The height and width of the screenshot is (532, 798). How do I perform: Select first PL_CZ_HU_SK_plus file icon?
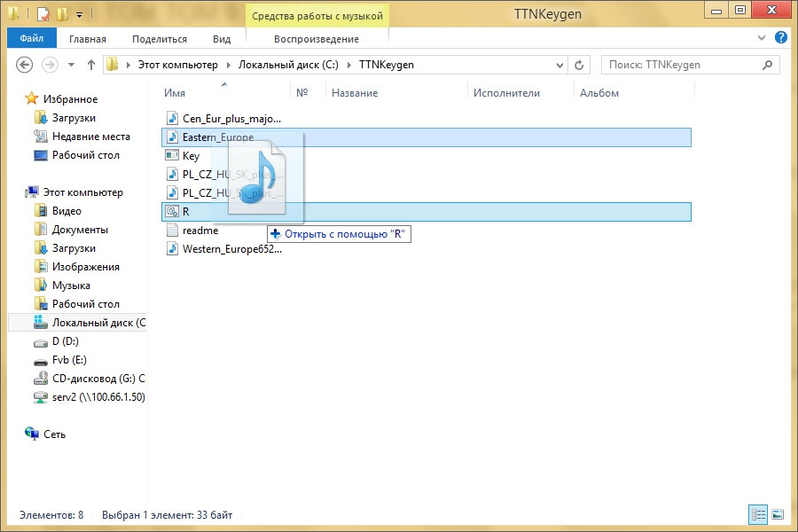(173, 175)
